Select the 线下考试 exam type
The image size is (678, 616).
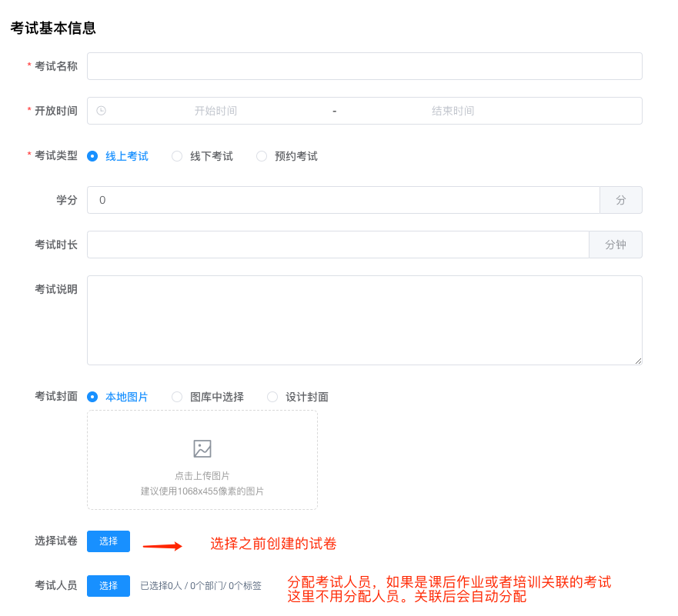[177, 156]
